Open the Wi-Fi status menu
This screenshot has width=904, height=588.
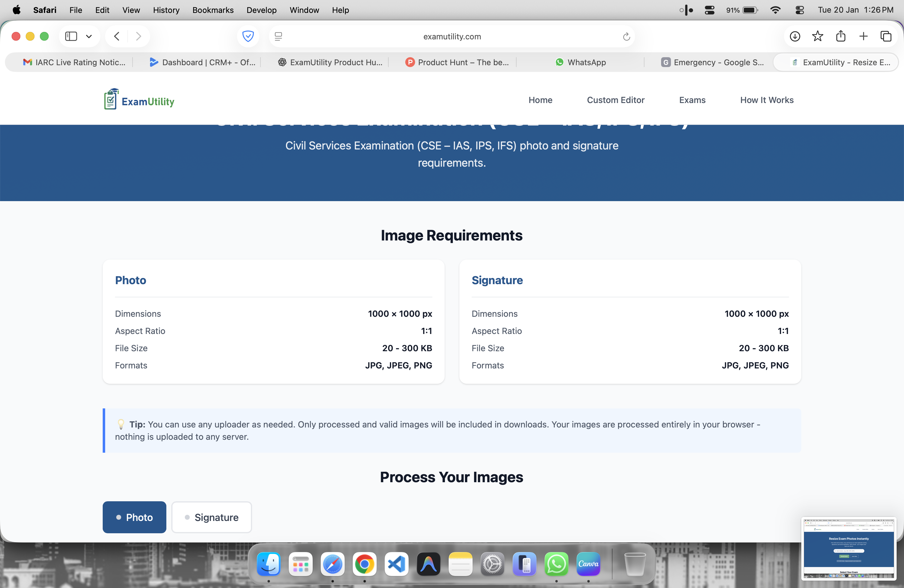[x=775, y=10]
